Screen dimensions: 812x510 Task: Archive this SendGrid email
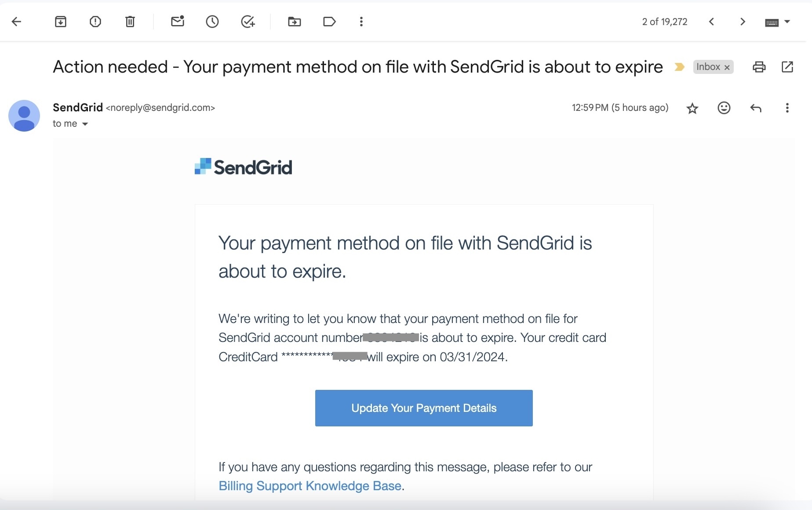61,22
